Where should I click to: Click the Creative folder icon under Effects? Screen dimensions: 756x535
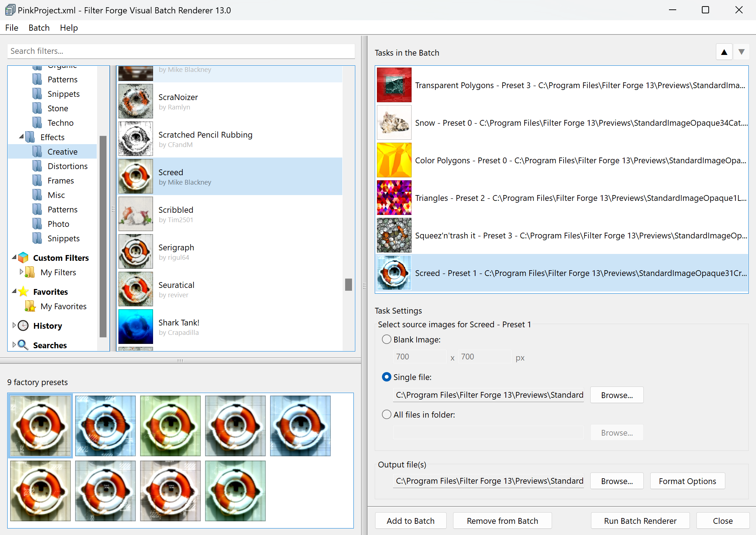(37, 152)
